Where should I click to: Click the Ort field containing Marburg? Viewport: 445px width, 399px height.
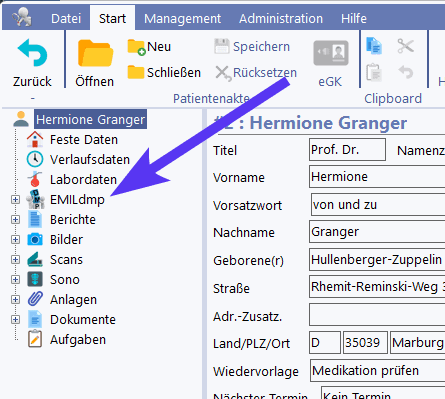418,342
